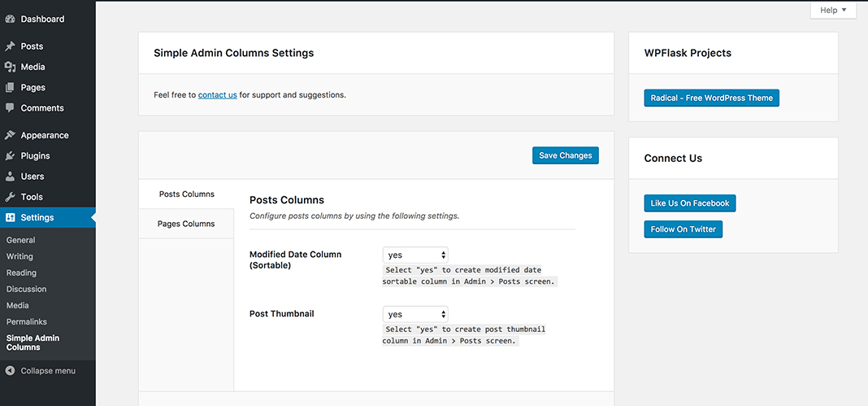This screenshot has width=868, height=406.
Task: Open General settings submenu
Action: [20, 240]
